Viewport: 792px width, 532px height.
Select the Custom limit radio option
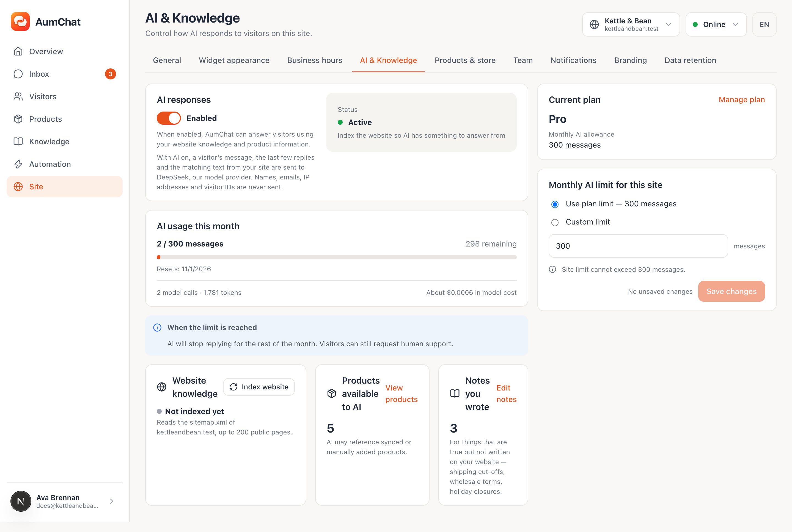[555, 223]
